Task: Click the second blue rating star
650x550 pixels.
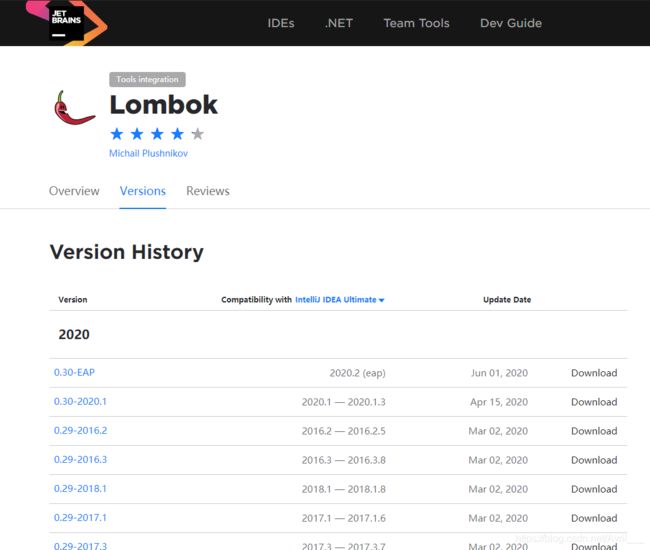Action: point(137,134)
